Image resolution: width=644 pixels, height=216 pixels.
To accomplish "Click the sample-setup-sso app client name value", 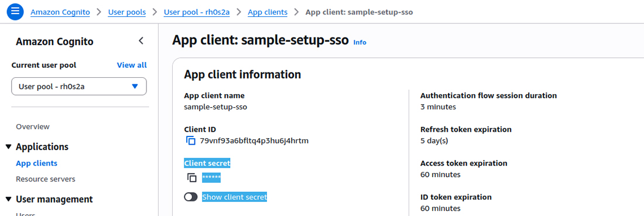I will (x=215, y=107).
